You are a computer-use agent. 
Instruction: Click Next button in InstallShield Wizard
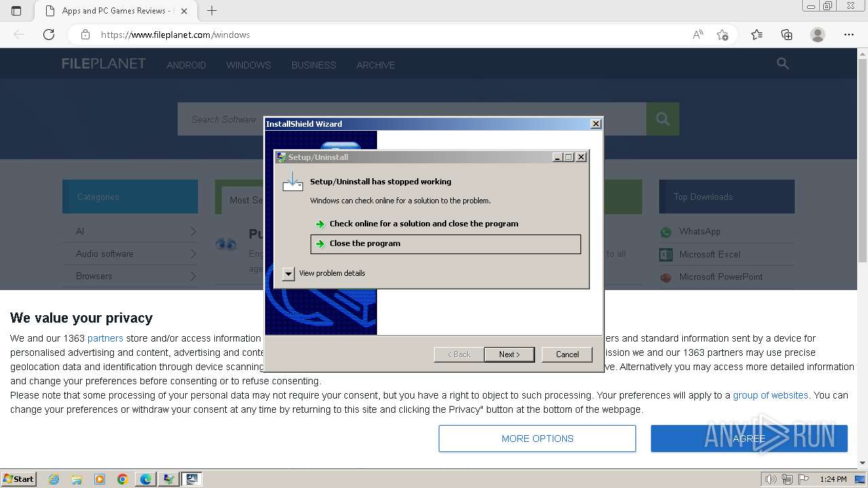pyautogui.click(x=509, y=354)
